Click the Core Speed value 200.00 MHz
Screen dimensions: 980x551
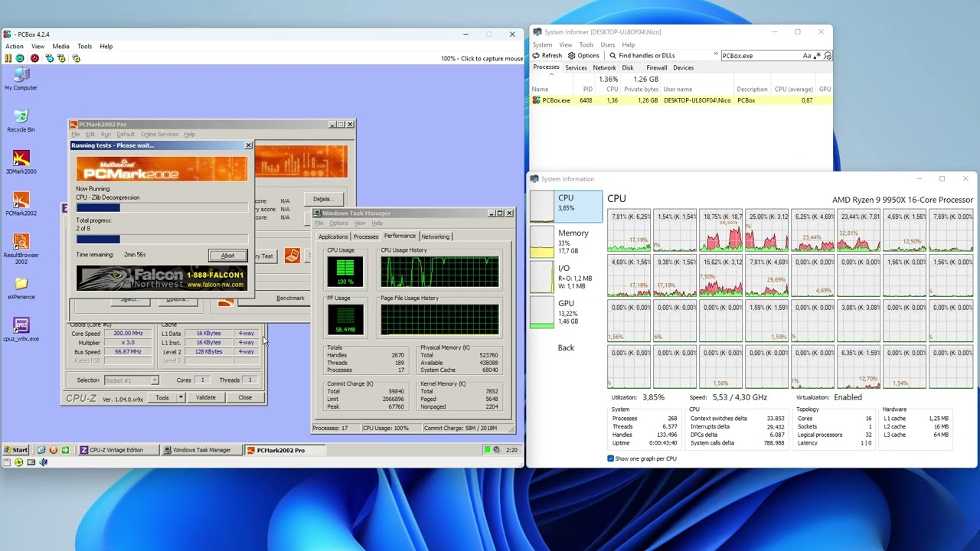click(128, 334)
